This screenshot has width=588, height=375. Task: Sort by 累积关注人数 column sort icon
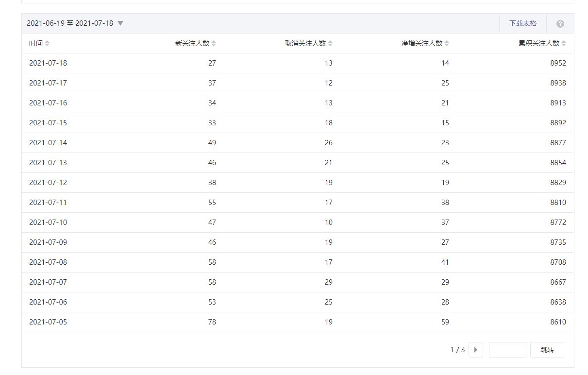[564, 43]
